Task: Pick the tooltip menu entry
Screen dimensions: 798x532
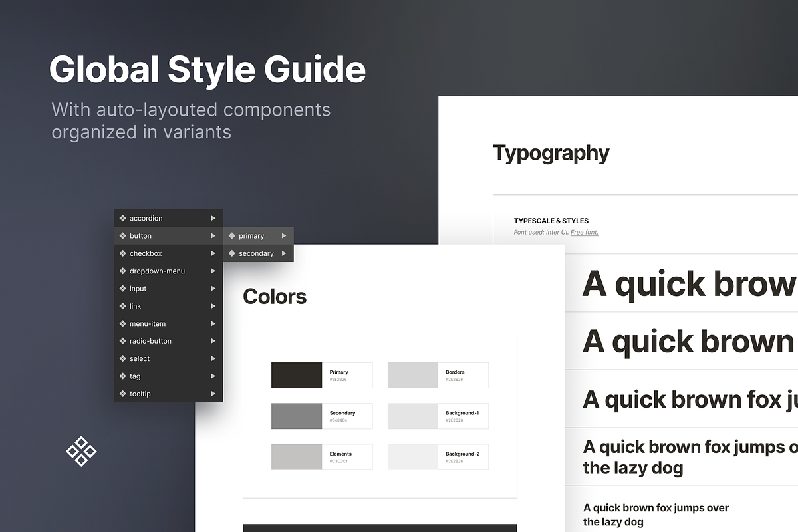Action: pos(168,394)
